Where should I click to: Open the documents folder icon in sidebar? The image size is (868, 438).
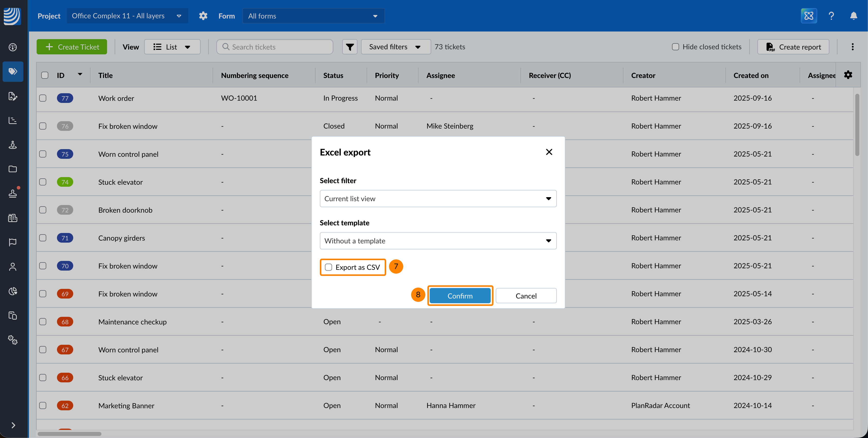(13, 169)
